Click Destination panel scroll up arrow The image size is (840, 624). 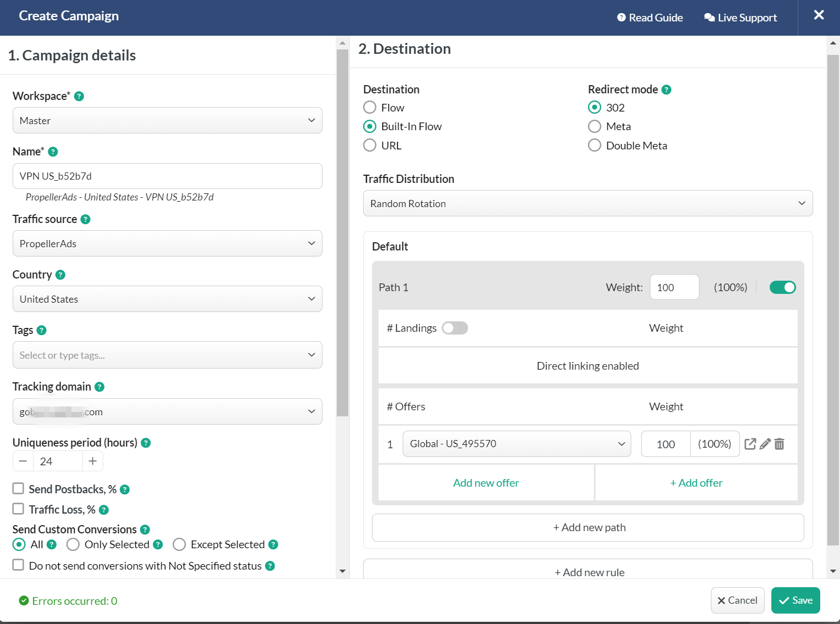[833, 43]
